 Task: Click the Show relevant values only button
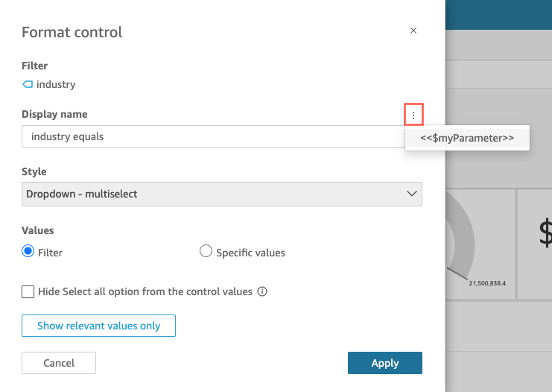pos(98,326)
